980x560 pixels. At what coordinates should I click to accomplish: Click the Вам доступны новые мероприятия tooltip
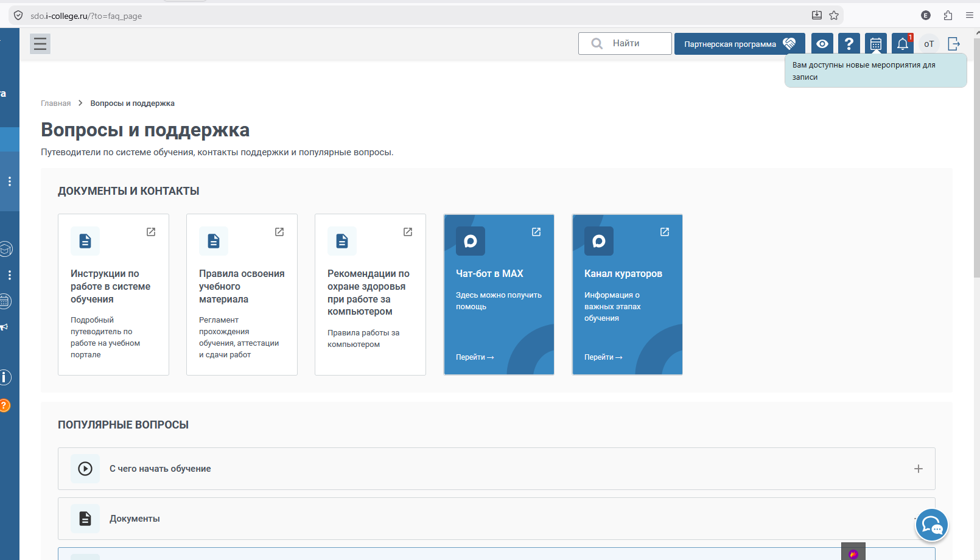(x=876, y=71)
